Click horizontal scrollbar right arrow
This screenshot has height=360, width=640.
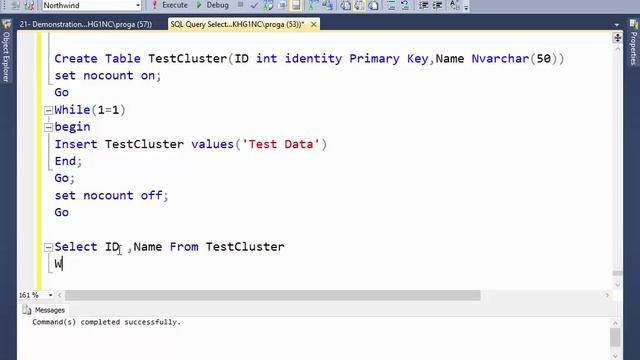tap(607, 295)
